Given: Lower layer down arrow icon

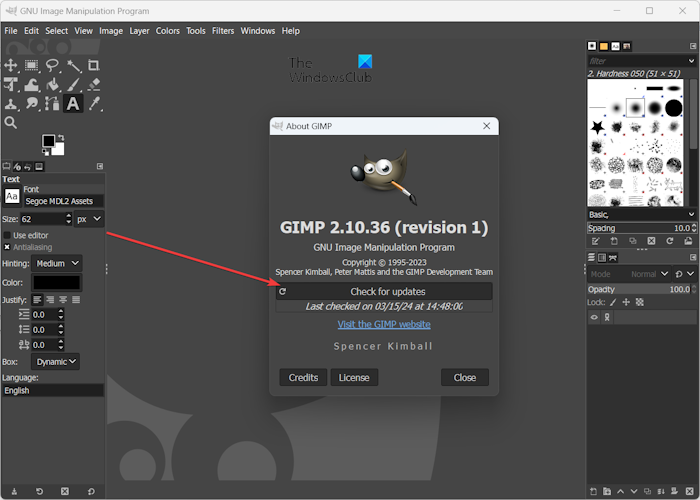Looking at the screenshot, I should (634, 492).
